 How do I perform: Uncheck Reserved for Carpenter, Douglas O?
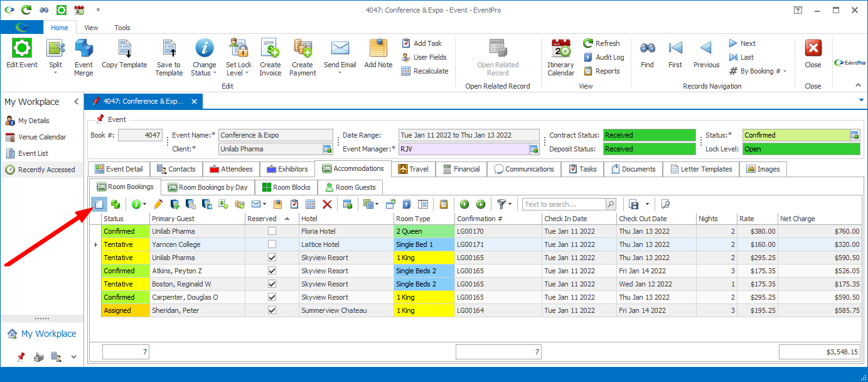tap(272, 297)
